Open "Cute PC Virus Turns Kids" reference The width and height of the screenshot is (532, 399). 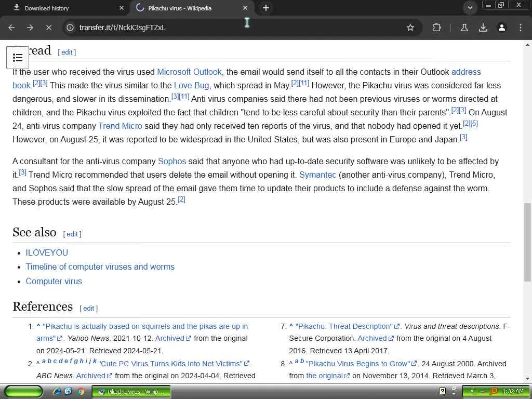pos(170,364)
